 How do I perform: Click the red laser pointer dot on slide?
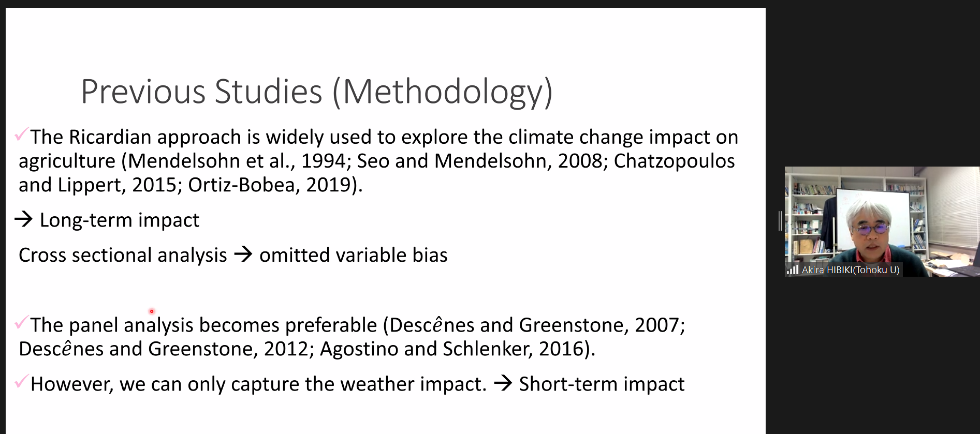click(152, 311)
